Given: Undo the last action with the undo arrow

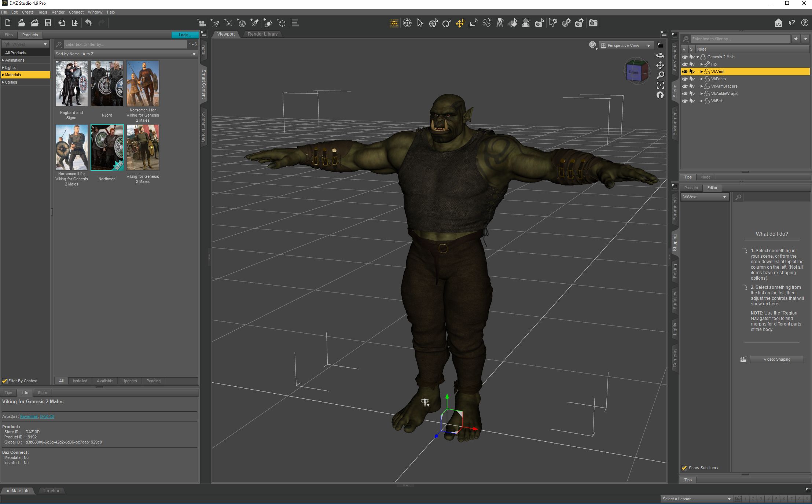Looking at the screenshot, I should pyautogui.click(x=88, y=23).
